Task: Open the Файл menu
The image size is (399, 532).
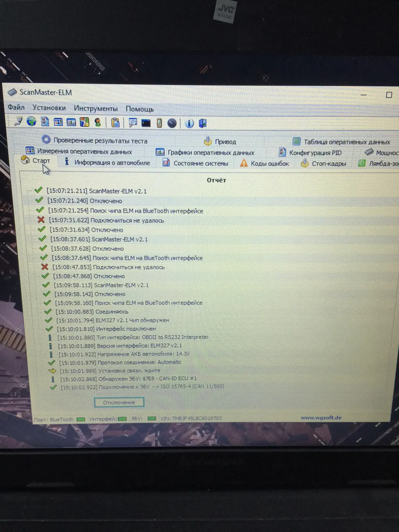Action: (x=16, y=107)
